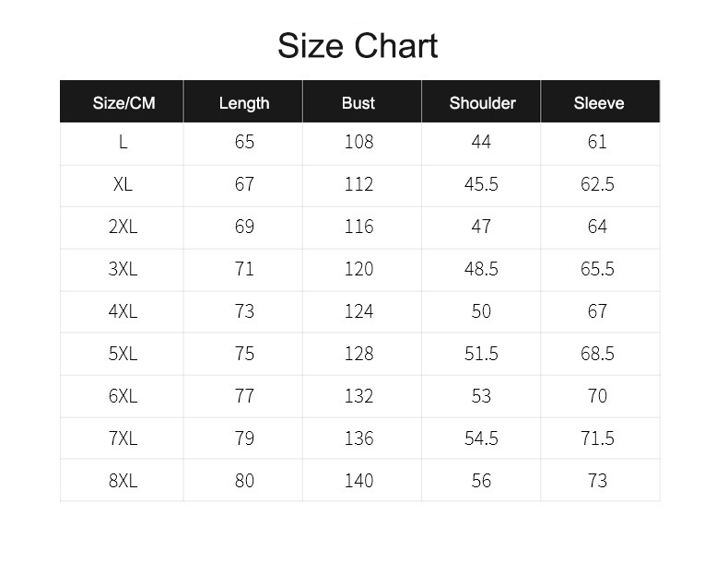Select the XL size row label
The image size is (728, 584).
123,184
